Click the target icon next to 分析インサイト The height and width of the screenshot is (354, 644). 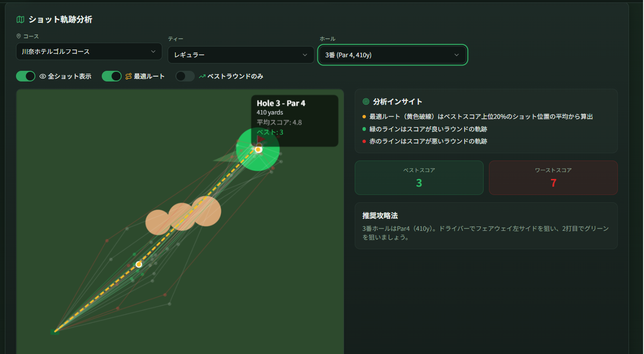366,102
